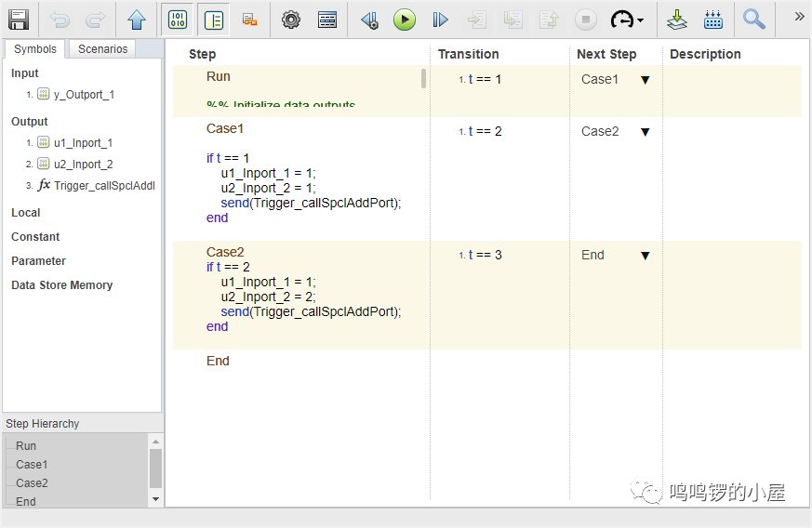The width and height of the screenshot is (812, 528).
Task: Open model settings gear icon
Action: (291, 20)
